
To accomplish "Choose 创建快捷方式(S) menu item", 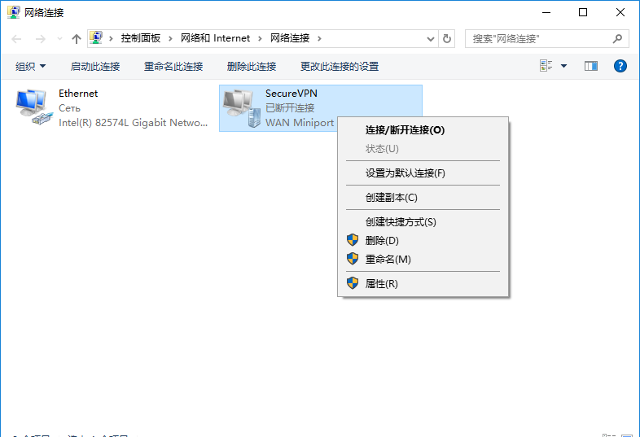I will tap(423, 222).
